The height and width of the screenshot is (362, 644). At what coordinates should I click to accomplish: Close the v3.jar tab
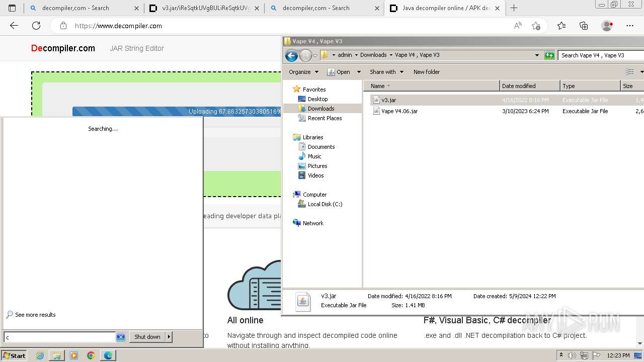[257, 8]
